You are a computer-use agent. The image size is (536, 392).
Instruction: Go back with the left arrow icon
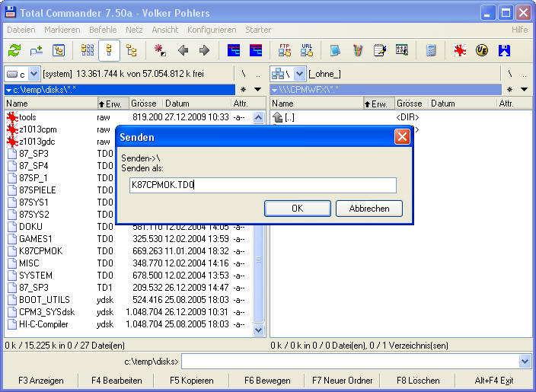[x=183, y=50]
